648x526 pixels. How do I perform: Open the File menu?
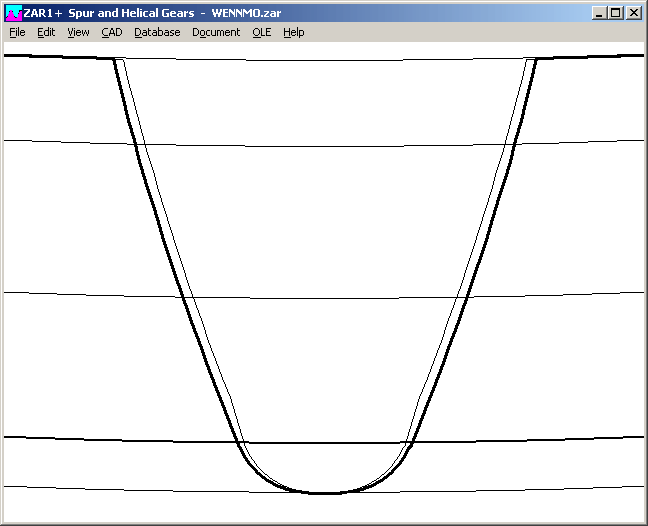(x=17, y=32)
